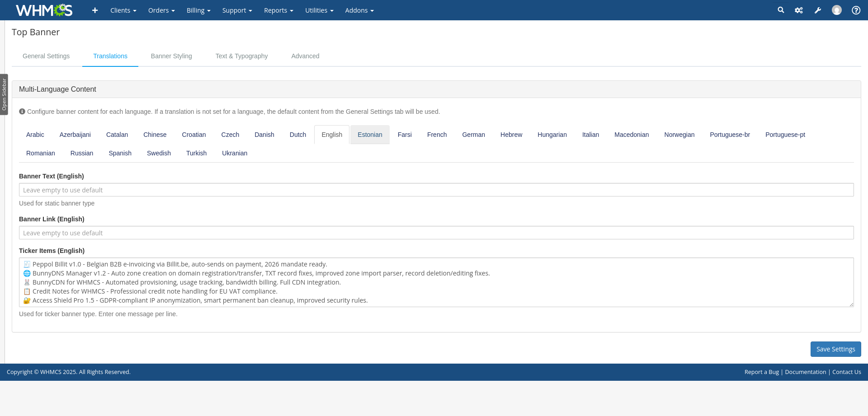The width and height of the screenshot is (868, 416).
Task: Open the Documentation footer link
Action: [805, 372]
